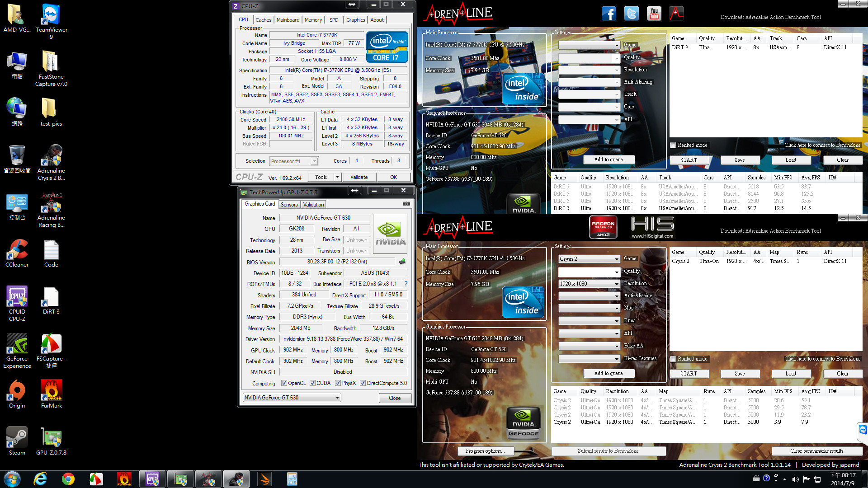Enable Ranked mode in DiRT 3 tool

673,145
